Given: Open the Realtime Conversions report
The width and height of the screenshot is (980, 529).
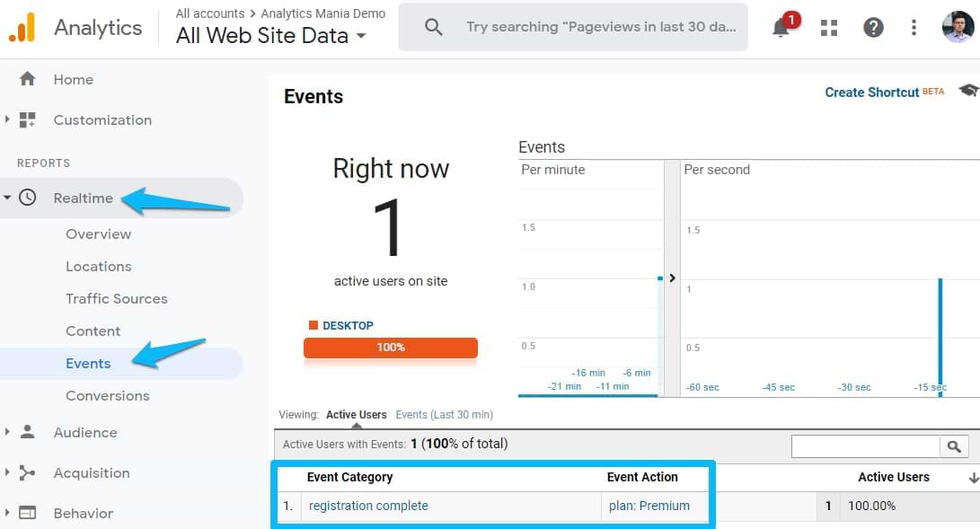Looking at the screenshot, I should 108,395.
